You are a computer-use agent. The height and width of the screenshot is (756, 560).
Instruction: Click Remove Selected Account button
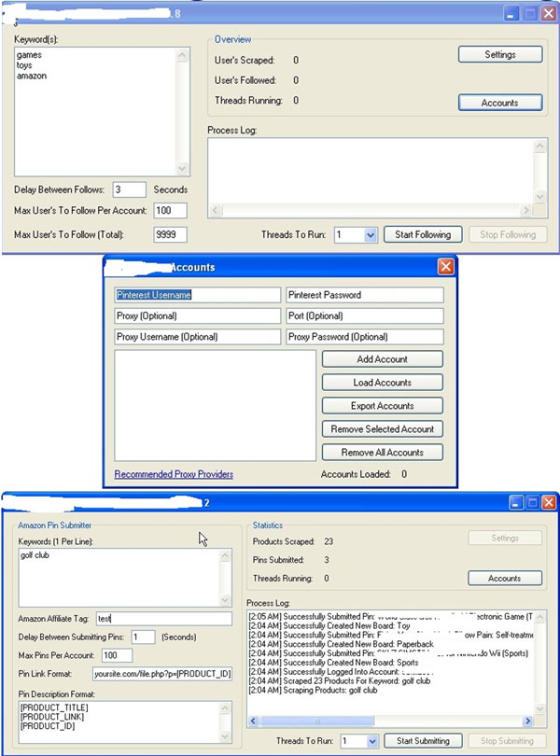(383, 429)
